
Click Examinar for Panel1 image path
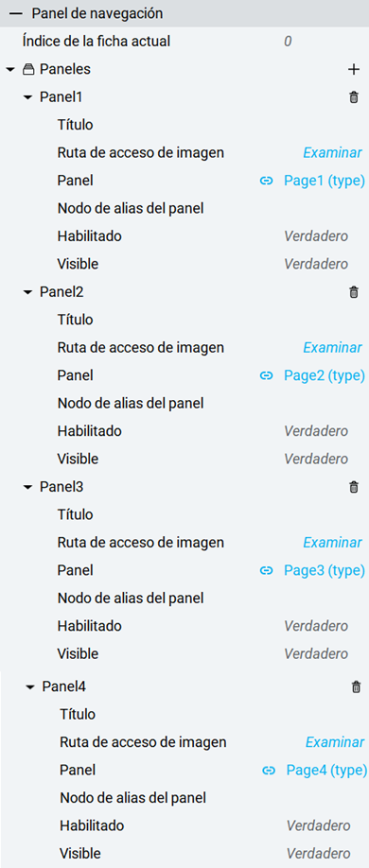click(x=332, y=153)
